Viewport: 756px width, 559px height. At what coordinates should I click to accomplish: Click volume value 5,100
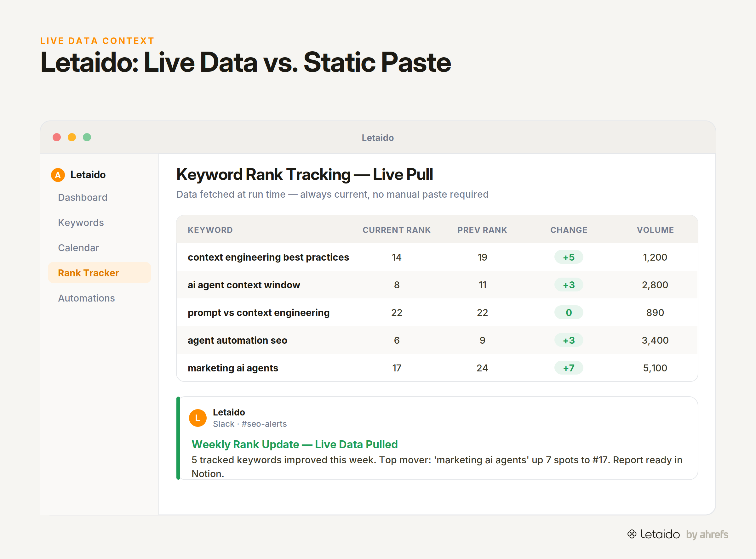point(655,368)
